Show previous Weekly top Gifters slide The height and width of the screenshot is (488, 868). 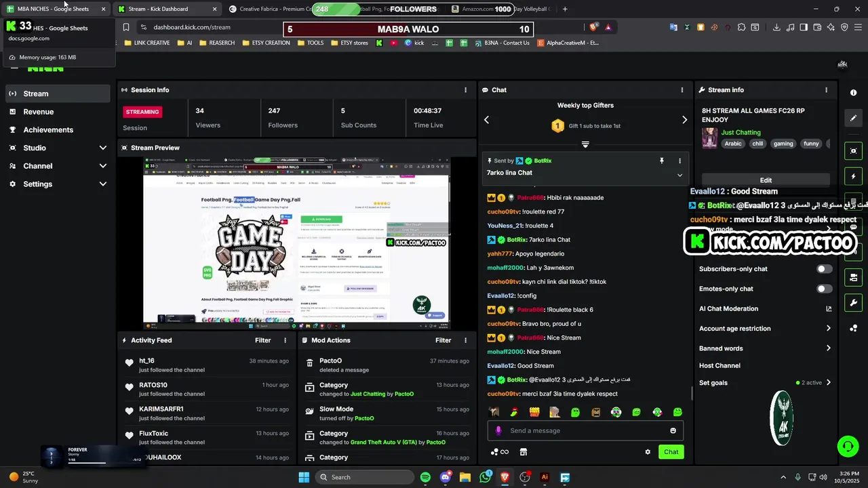486,120
